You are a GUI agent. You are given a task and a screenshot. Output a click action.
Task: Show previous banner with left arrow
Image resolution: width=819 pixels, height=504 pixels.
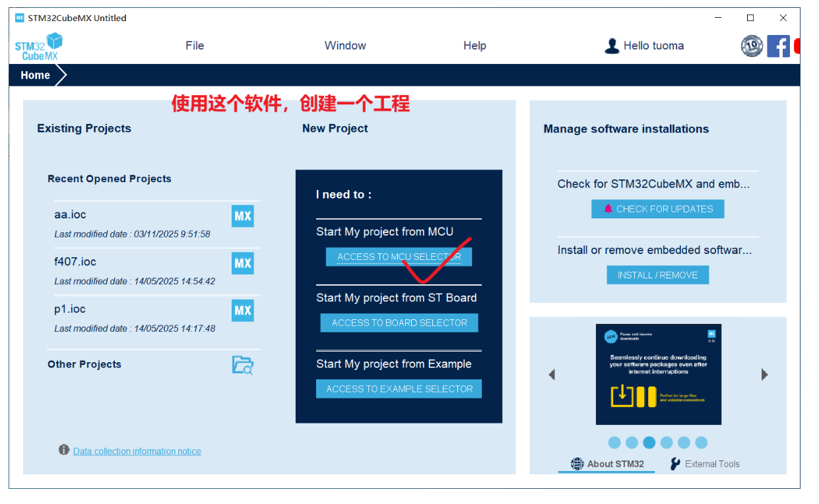(x=552, y=375)
